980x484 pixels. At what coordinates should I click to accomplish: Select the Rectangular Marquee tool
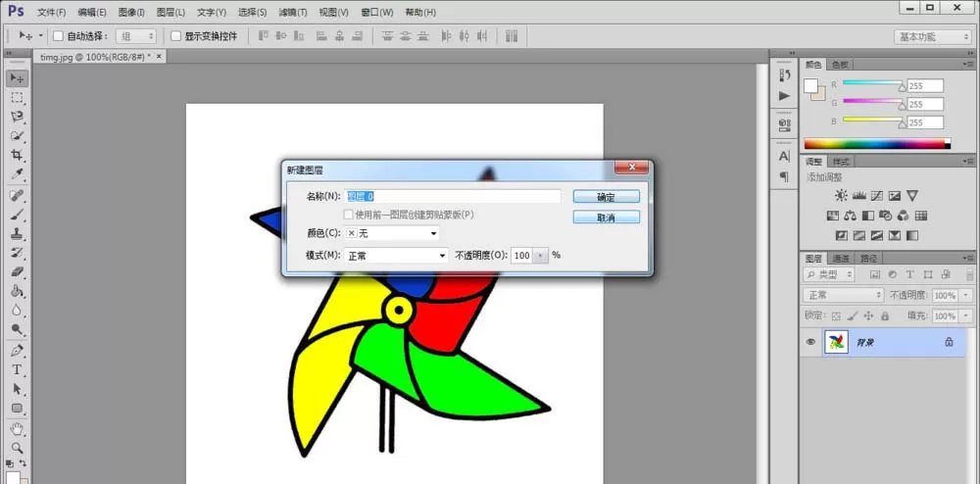coord(17,97)
